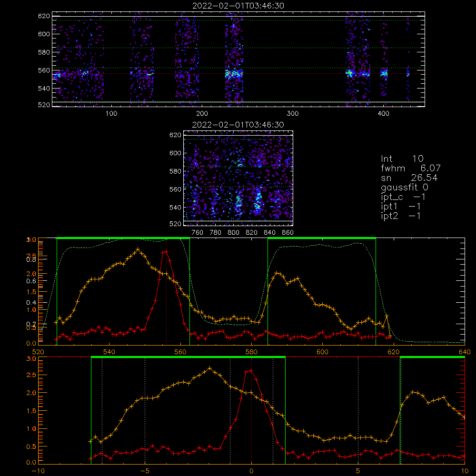Click the bright emission blob in middle image
The image size is (476, 476).
coord(258,200)
